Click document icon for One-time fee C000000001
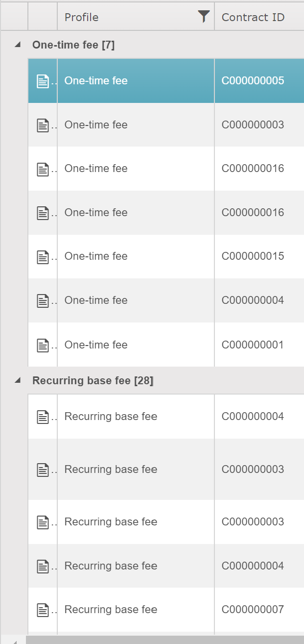The height and width of the screenshot is (644, 304). click(43, 345)
